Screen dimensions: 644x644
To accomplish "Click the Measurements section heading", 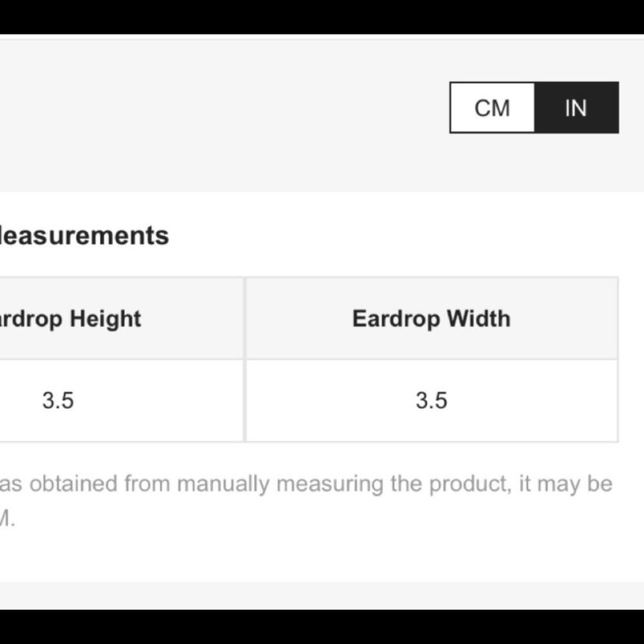I will pyautogui.click(x=84, y=236).
